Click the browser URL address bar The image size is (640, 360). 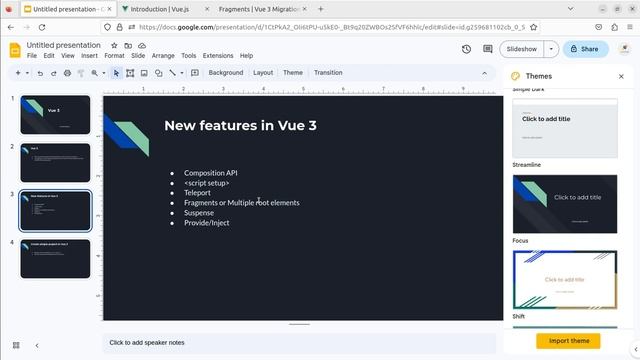(320, 27)
